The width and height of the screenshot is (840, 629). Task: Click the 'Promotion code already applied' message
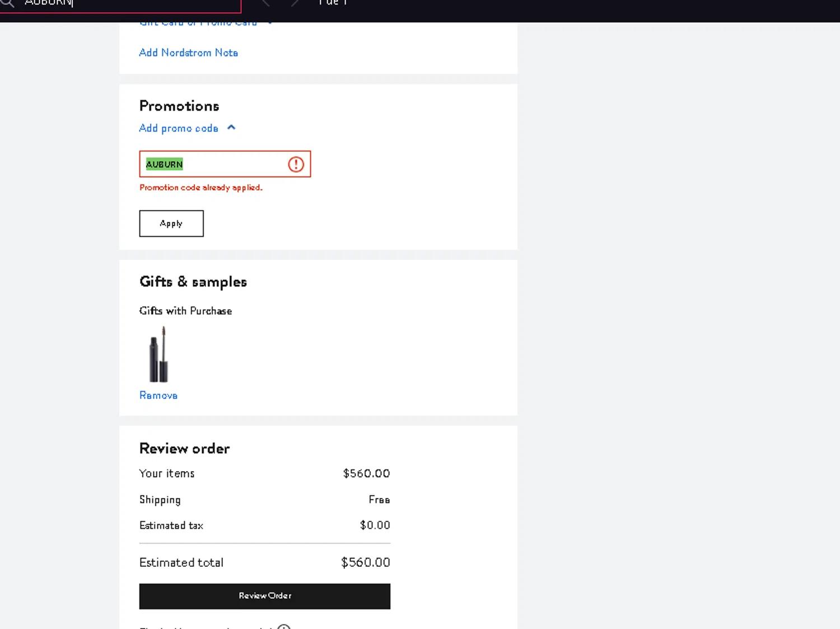click(x=201, y=188)
